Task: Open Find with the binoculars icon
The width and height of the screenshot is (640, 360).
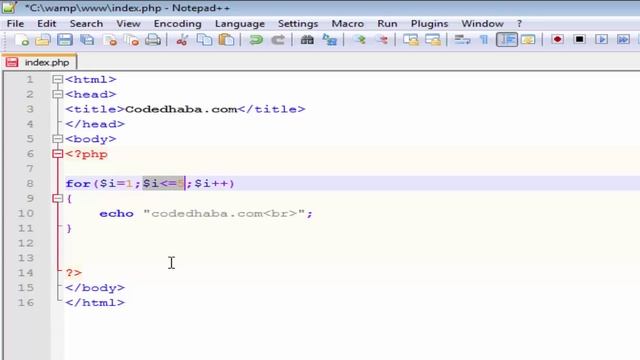Action: [x=307, y=40]
